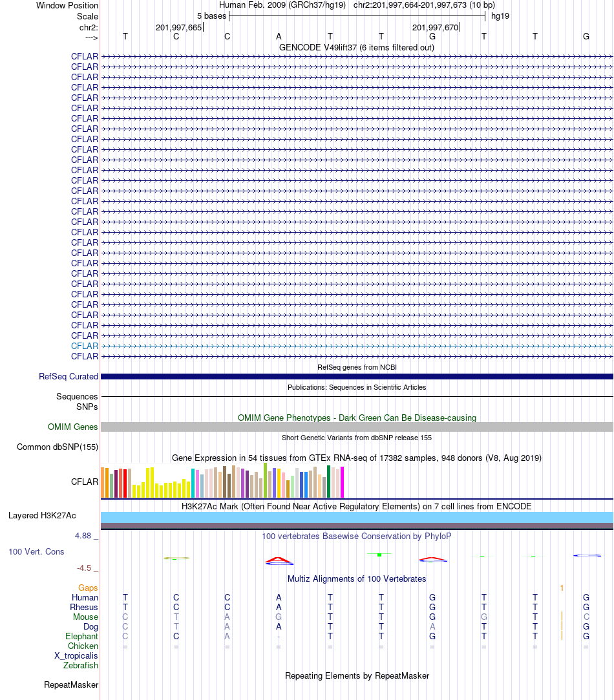Click the 201,997,665 position marker
The height and width of the screenshot is (700, 614).
pos(178,28)
